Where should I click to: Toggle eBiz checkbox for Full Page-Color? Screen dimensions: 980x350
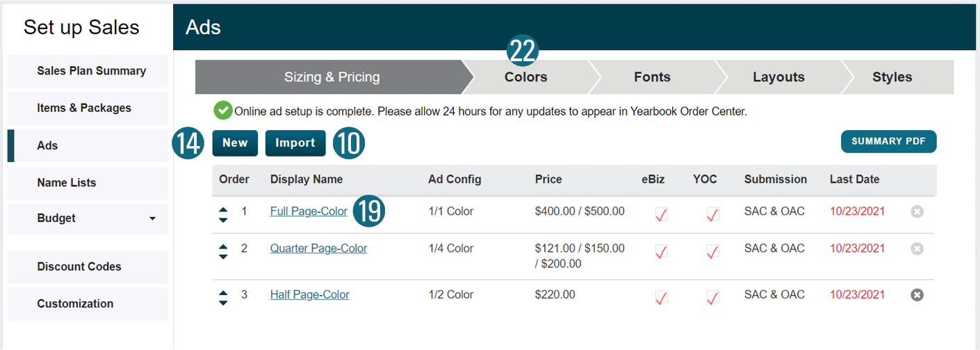661,214
